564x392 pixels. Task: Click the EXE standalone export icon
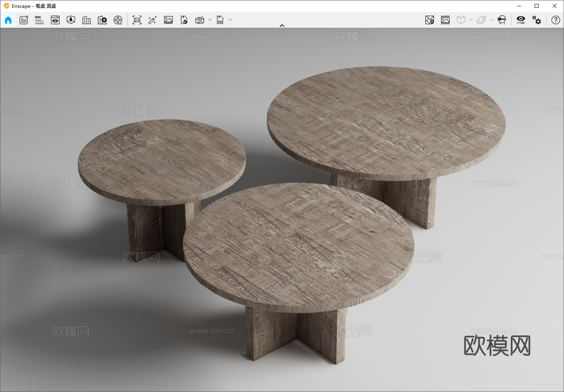tap(220, 20)
